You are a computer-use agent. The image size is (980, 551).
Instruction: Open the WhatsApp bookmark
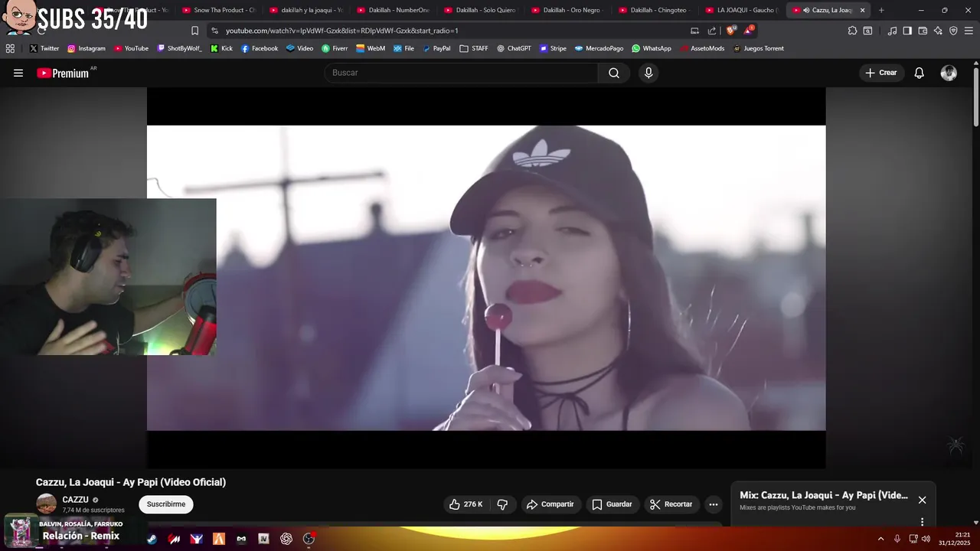click(652, 48)
